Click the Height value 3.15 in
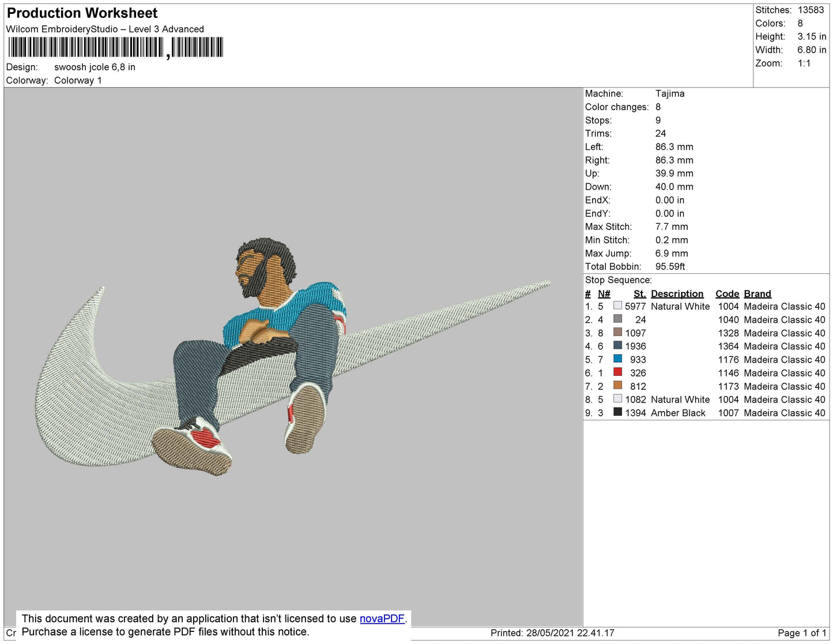This screenshot has height=644, width=833. pos(812,36)
